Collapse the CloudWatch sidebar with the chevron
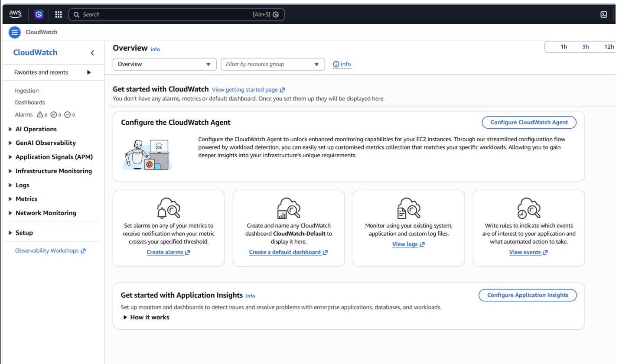This screenshot has height=364, width=619. point(92,53)
